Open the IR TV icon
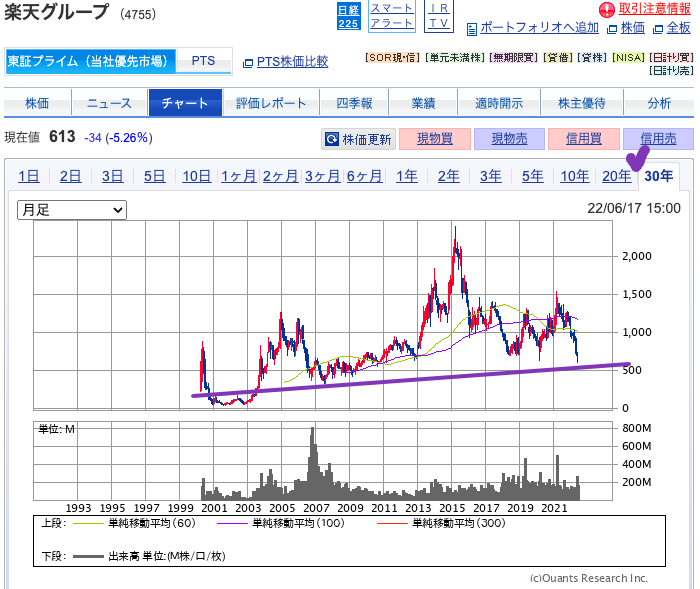 tap(439, 17)
